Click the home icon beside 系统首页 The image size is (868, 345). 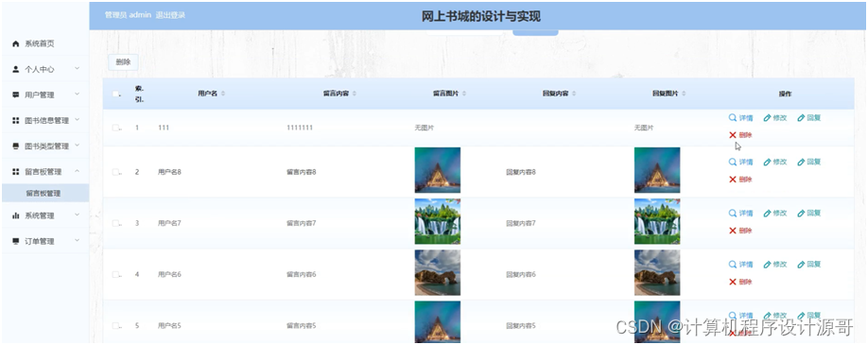15,43
